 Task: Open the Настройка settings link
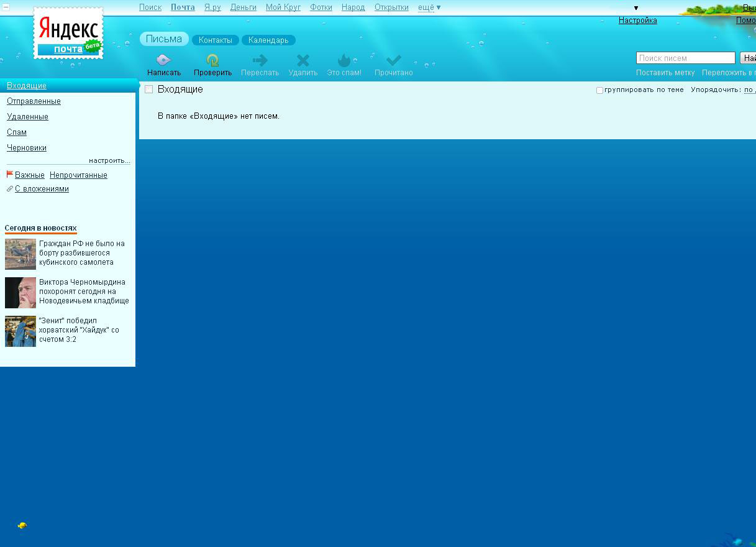tap(638, 21)
